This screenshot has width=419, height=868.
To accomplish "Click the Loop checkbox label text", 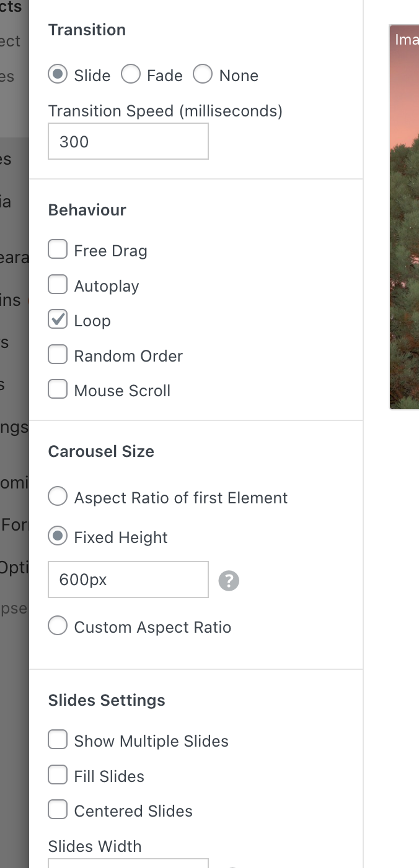I will pyautogui.click(x=92, y=321).
